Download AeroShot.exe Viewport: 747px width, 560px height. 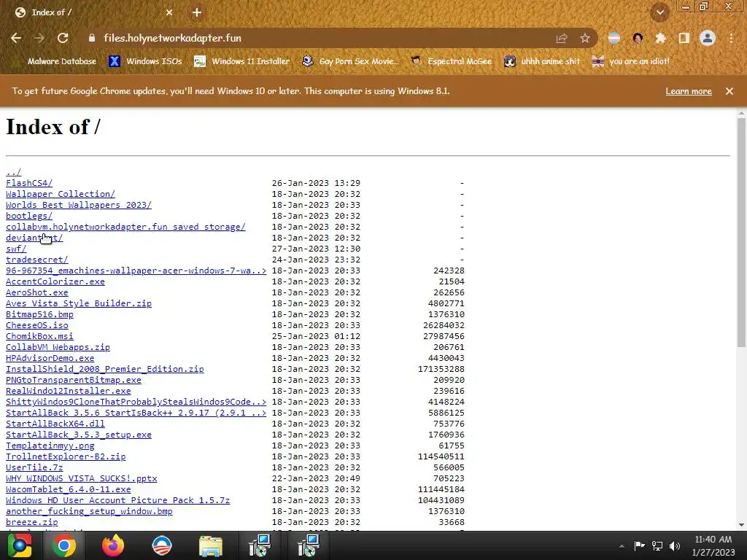coord(37,292)
